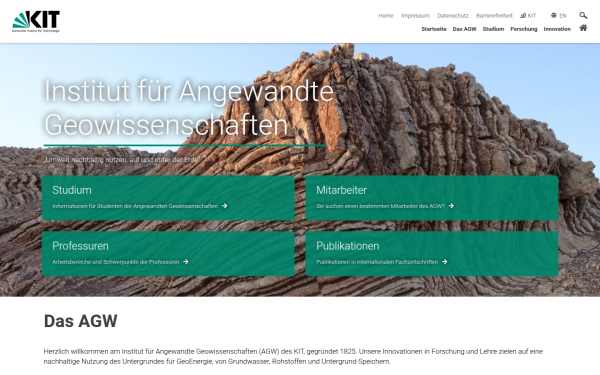Image resolution: width=600 pixels, height=375 pixels.
Task: Open the Publikationen card heading
Action: [x=347, y=246]
